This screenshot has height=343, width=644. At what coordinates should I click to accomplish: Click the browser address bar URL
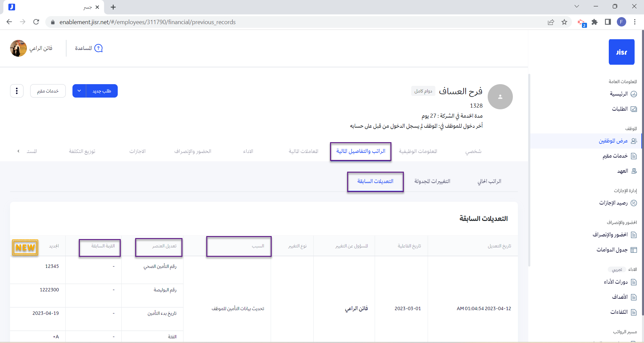click(148, 22)
